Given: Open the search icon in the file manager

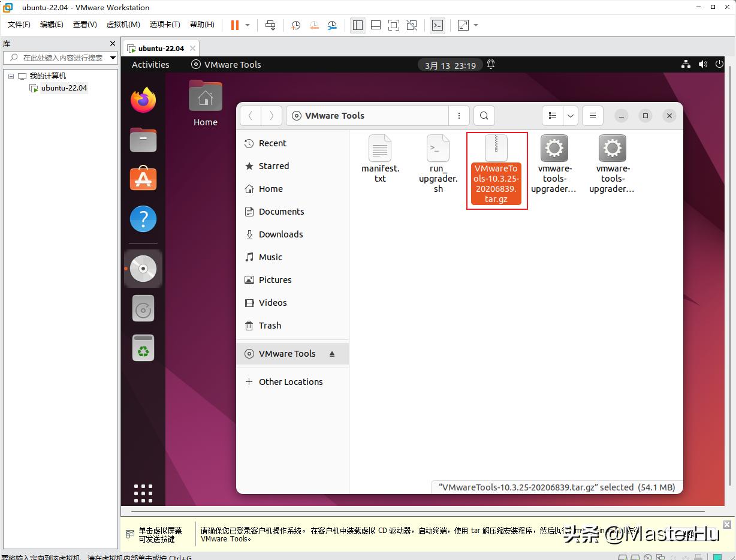Looking at the screenshot, I should pos(484,115).
